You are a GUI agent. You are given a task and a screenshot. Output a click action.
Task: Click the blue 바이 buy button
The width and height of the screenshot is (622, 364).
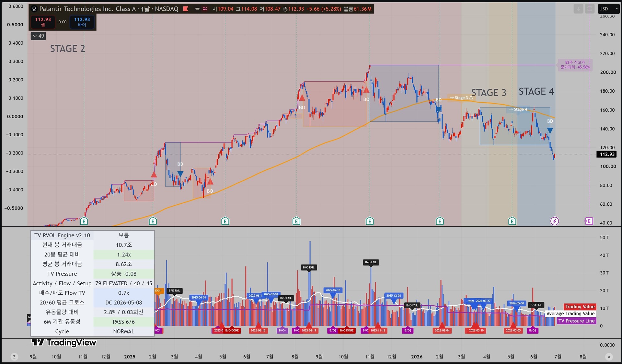coord(82,22)
